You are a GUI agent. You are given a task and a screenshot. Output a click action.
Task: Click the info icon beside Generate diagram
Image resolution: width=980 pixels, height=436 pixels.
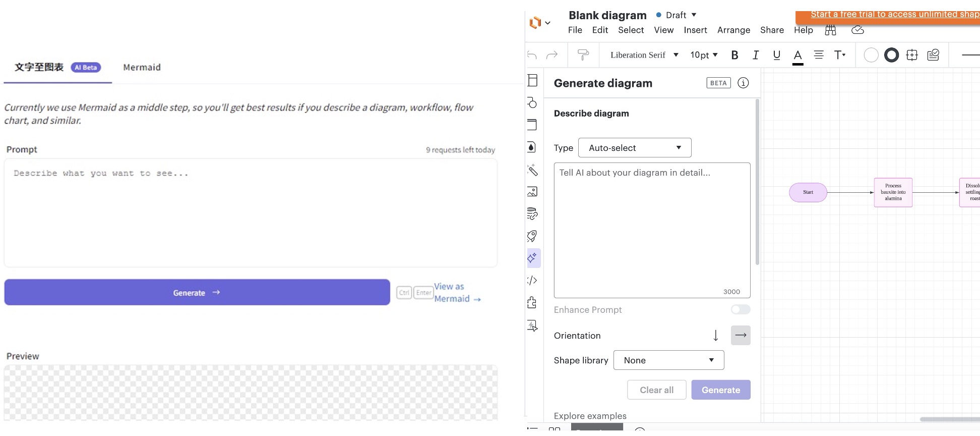743,83
